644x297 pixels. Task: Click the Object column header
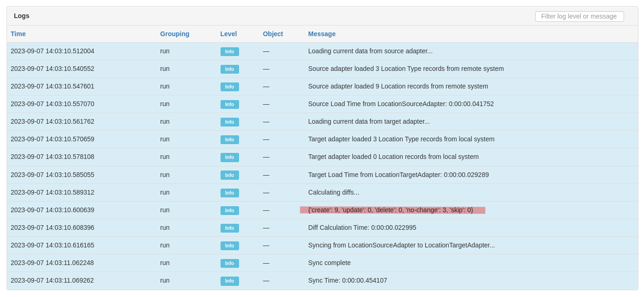tap(273, 34)
